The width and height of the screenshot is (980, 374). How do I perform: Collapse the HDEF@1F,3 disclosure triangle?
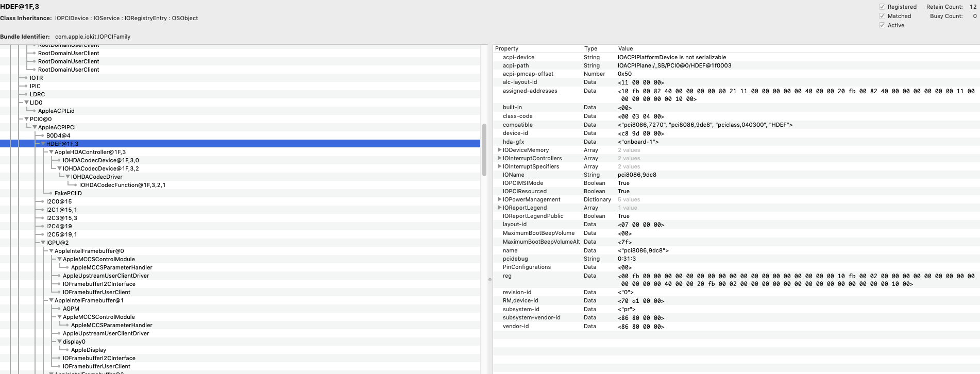click(x=43, y=144)
